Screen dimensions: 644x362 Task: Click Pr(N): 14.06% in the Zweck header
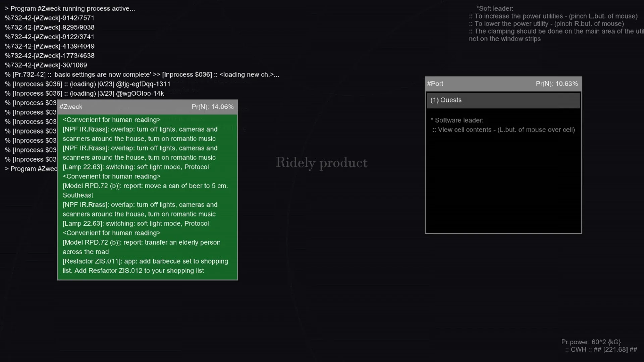click(212, 107)
